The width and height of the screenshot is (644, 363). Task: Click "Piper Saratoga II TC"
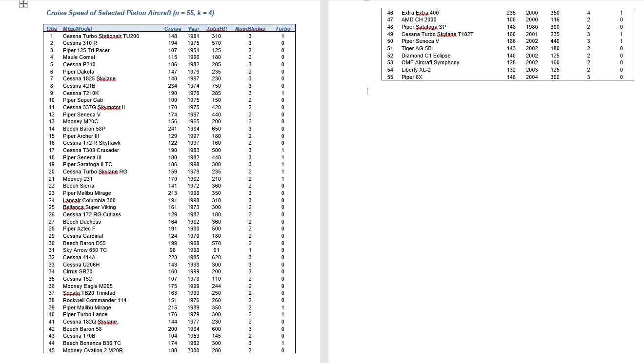pos(87,164)
